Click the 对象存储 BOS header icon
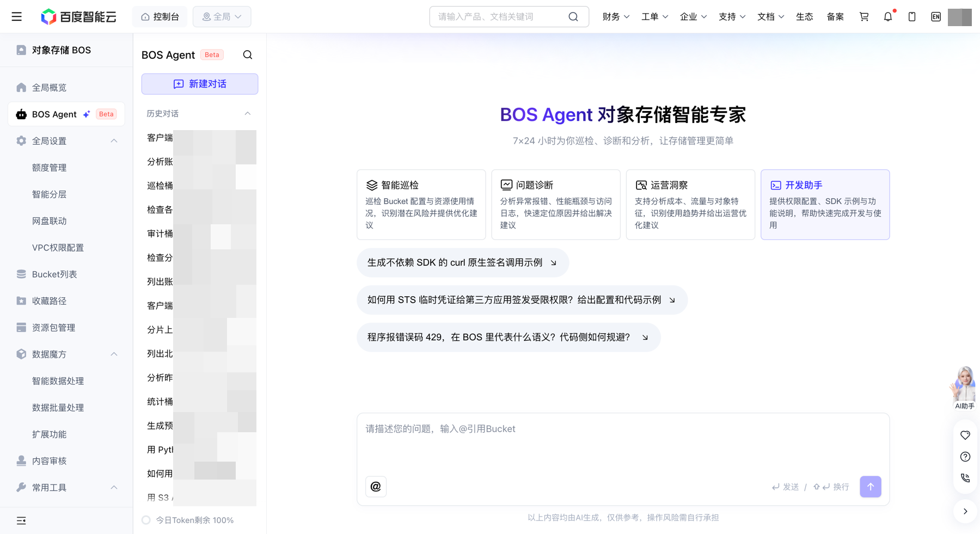This screenshot has width=980, height=534. (21, 50)
